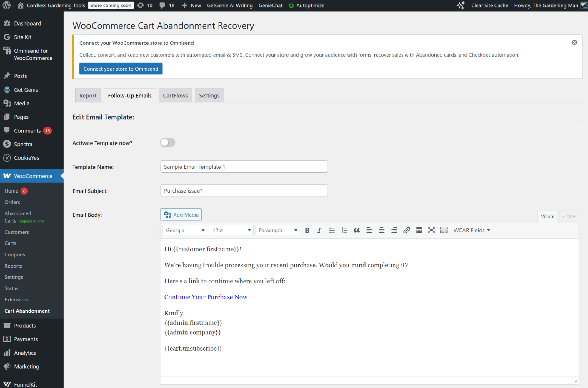
Task: Open Cart Abandonment submenu item
Action: pyautogui.click(x=27, y=311)
